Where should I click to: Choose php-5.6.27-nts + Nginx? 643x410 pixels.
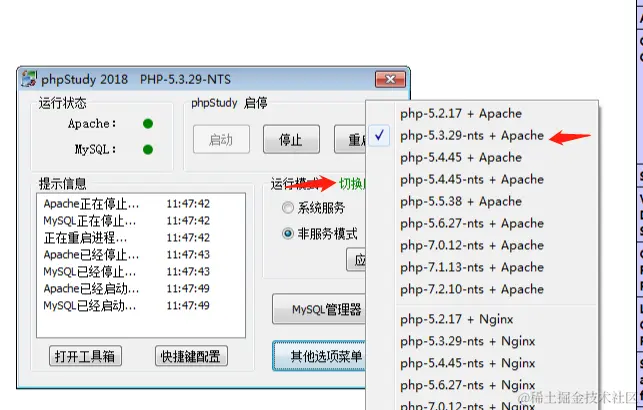tap(482, 385)
